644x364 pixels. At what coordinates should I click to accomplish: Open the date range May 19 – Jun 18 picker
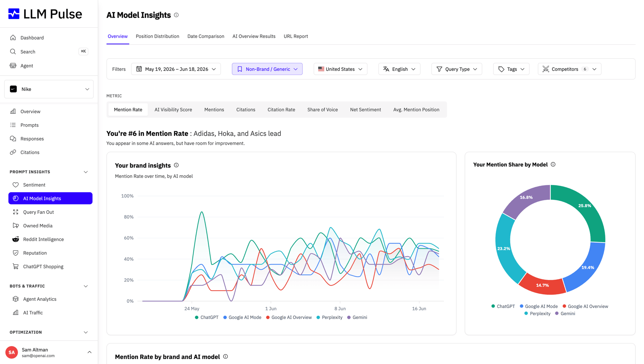pos(176,69)
